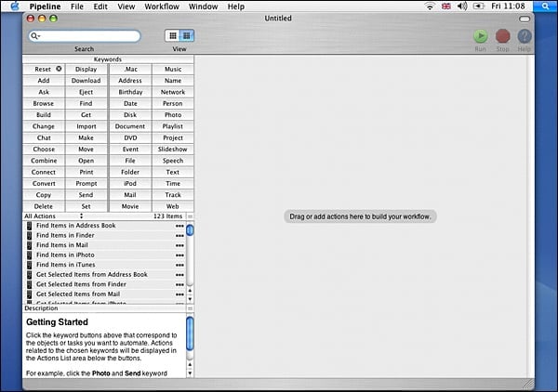558x392 pixels.
Task: Click the .Mac keyword button
Action: click(x=130, y=69)
